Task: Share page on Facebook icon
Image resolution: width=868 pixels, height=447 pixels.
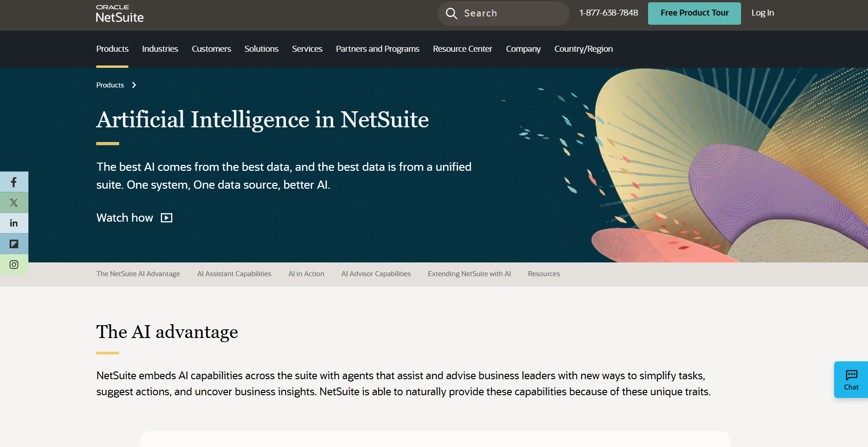Action: [x=14, y=182]
